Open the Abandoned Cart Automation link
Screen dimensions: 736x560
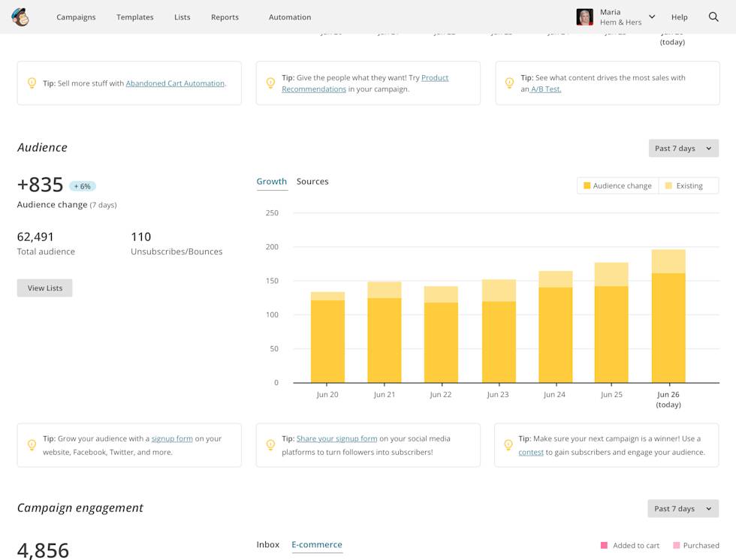[175, 83]
